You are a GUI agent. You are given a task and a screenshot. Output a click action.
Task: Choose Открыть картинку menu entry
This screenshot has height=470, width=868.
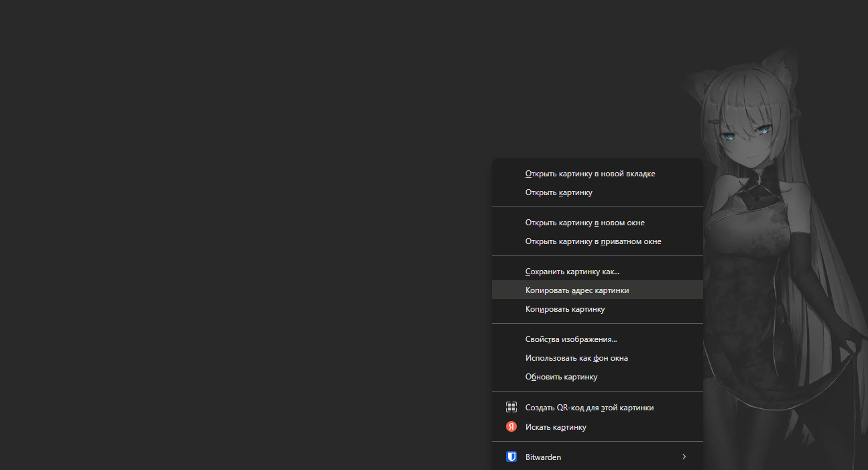click(x=597, y=192)
